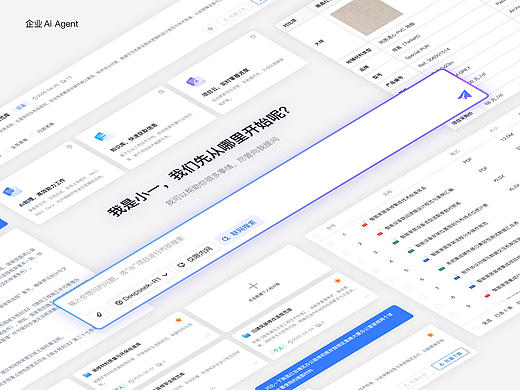
Task: Click the 企业 tag on top-left card
Action: (x=21, y=106)
